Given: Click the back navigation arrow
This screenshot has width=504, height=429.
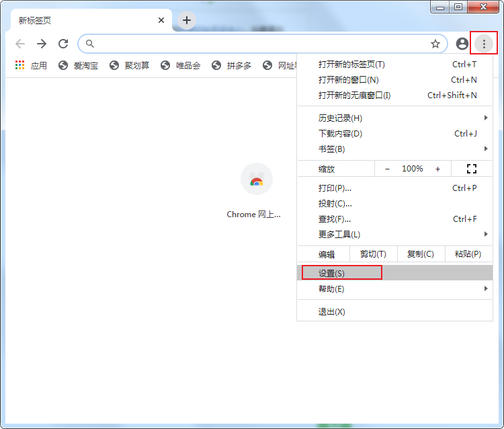Looking at the screenshot, I should tap(20, 44).
